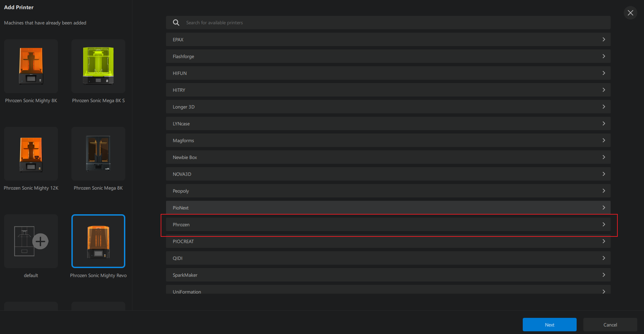Screen dimensions: 644x334
Task: Open the SparkMaker printer brand row
Action: point(388,275)
